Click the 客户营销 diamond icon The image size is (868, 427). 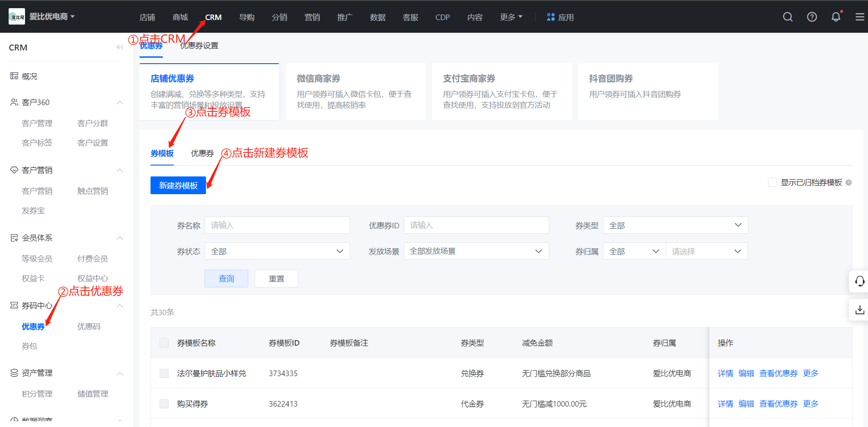click(14, 170)
